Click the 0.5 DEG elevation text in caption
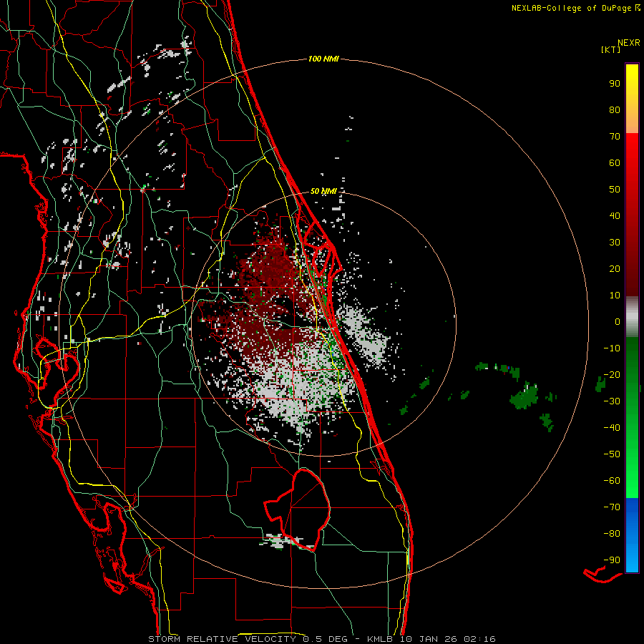The height and width of the screenshot is (644, 644). (325, 639)
